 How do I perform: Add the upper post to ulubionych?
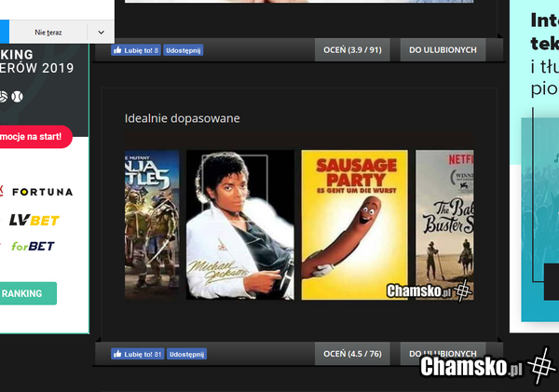443,50
